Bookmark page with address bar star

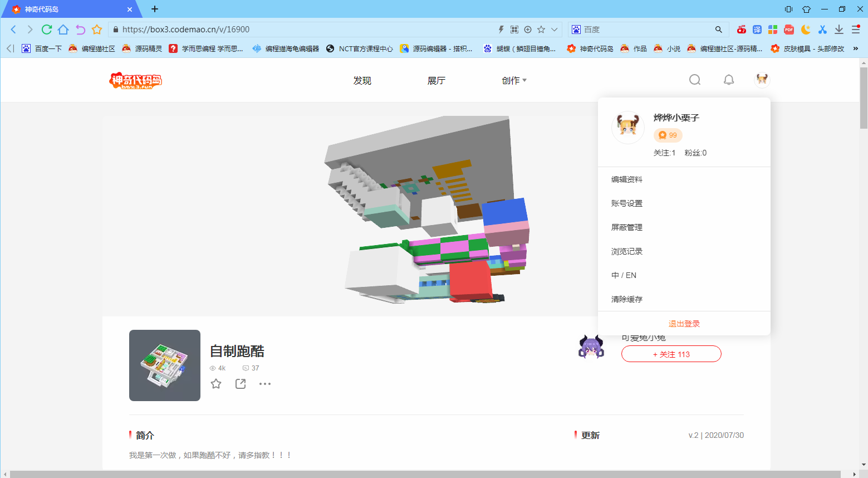(541, 30)
